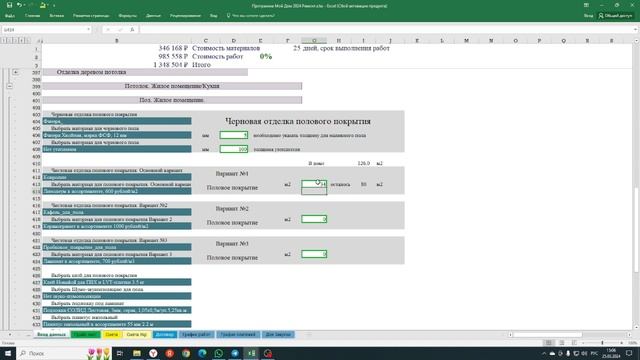This screenshot has height=360, width=640.
Task: Select the 'Линолеум в ассортименте' cell row 414
Action: 117,191
